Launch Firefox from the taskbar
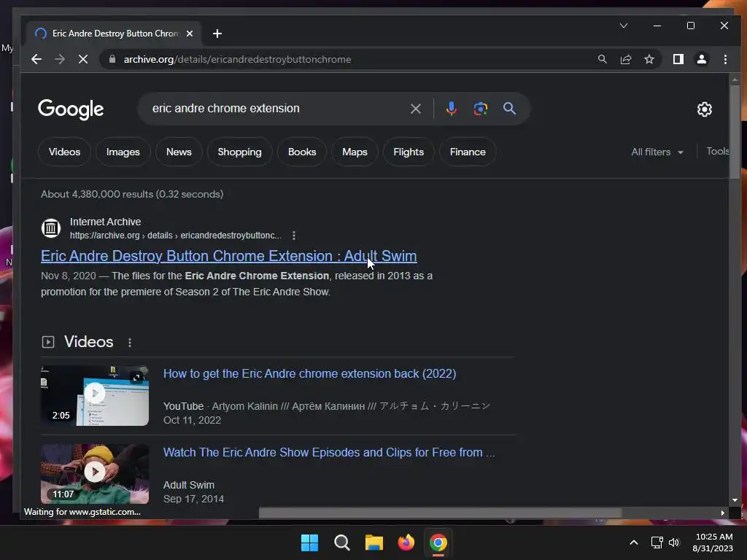Image resolution: width=747 pixels, height=560 pixels. tap(406, 542)
